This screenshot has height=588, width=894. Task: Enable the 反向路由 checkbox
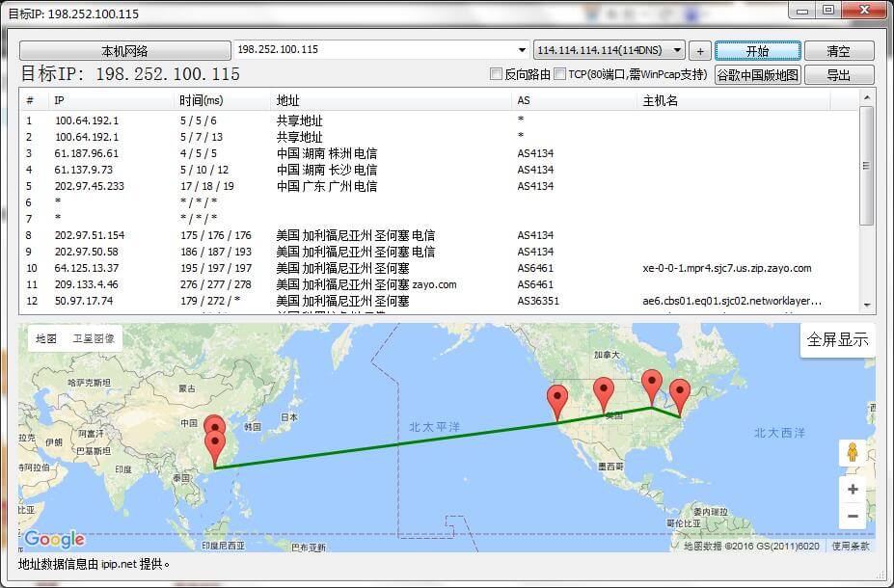tap(497, 74)
